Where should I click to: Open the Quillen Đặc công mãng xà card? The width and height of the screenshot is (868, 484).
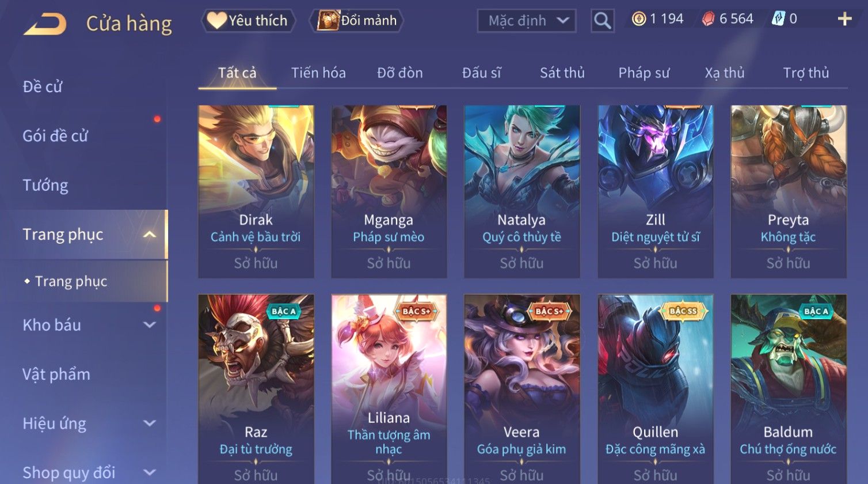pos(656,389)
